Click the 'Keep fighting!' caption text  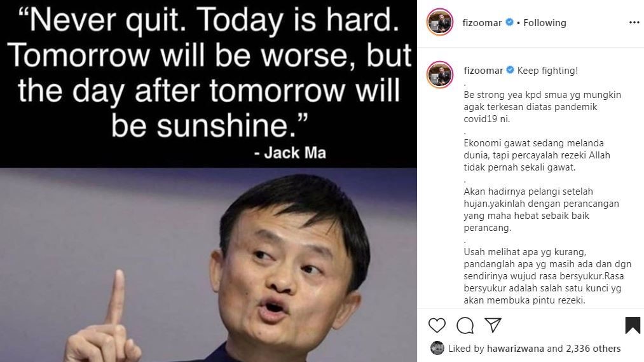click(x=547, y=71)
